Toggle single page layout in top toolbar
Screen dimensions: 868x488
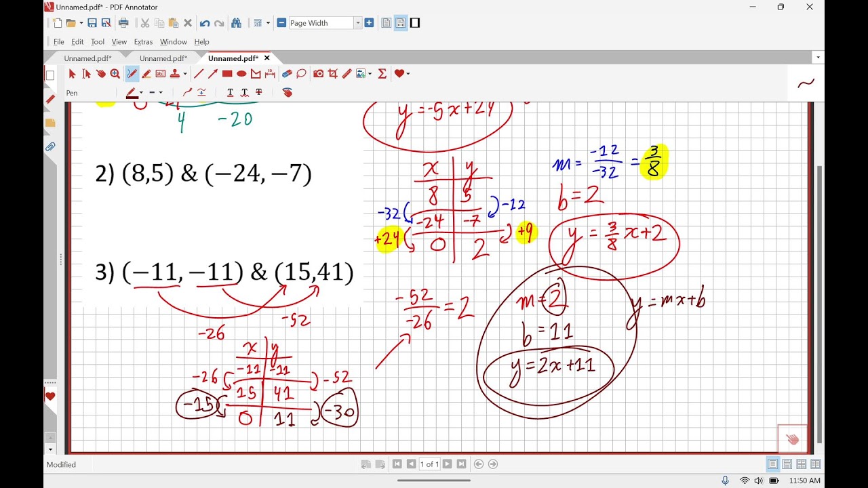[x=386, y=23]
